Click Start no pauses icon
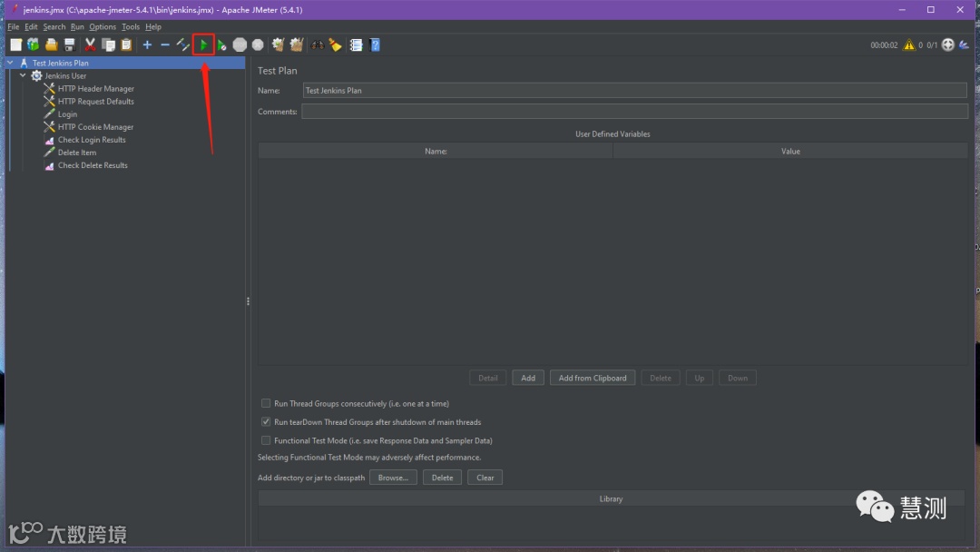 tap(222, 44)
